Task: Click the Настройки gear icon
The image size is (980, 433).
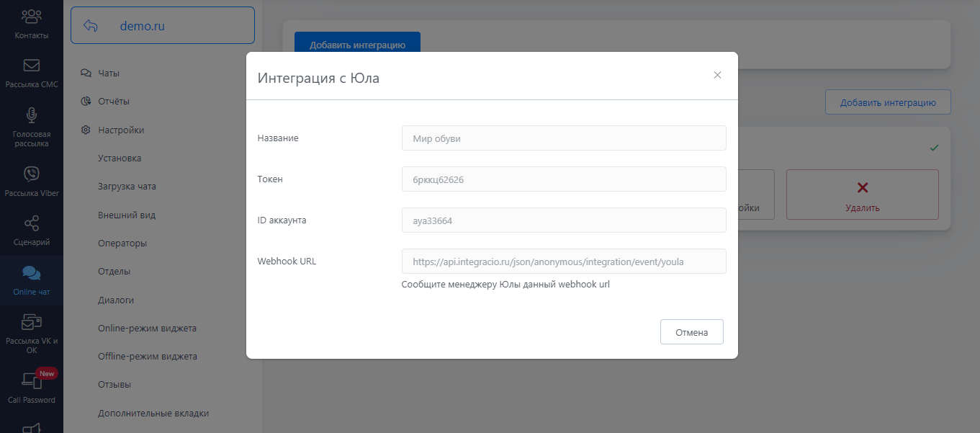Action: 86,130
